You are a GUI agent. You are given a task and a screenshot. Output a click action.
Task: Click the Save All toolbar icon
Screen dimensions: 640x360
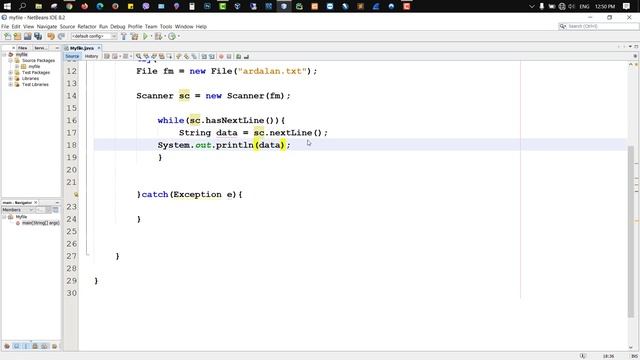(38, 36)
